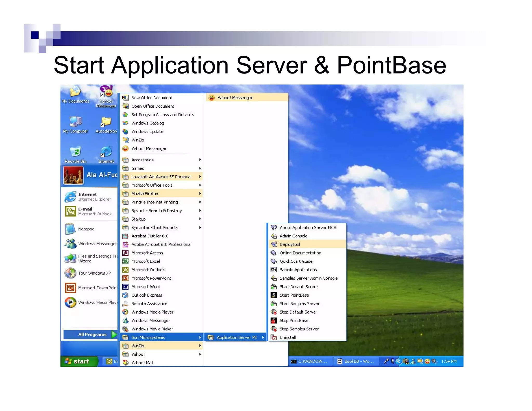532x411 pixels.
Task: Click the Internet Explorer icon in Start menu
Action: coord(70,197)
